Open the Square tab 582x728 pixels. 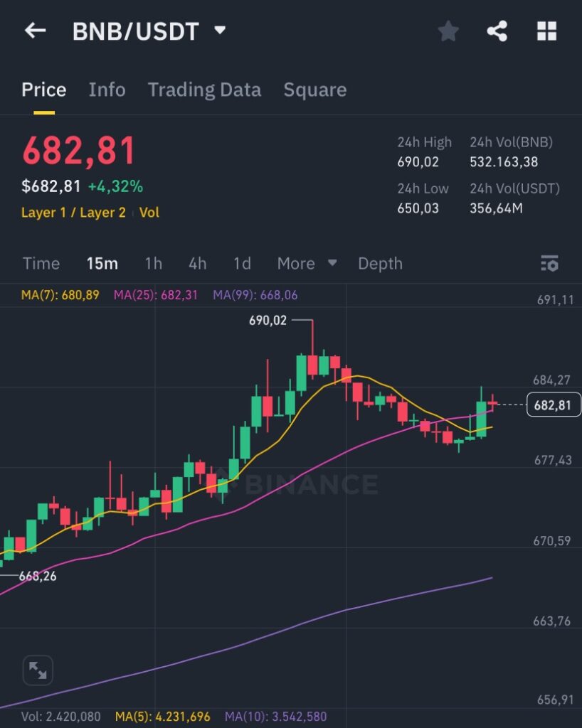tap(315, 90)
